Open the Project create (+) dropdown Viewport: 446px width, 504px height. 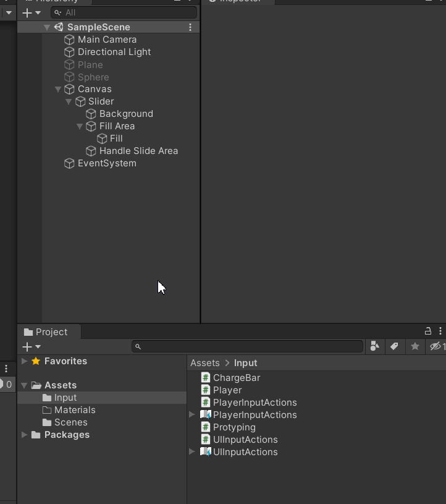point(32,346)
